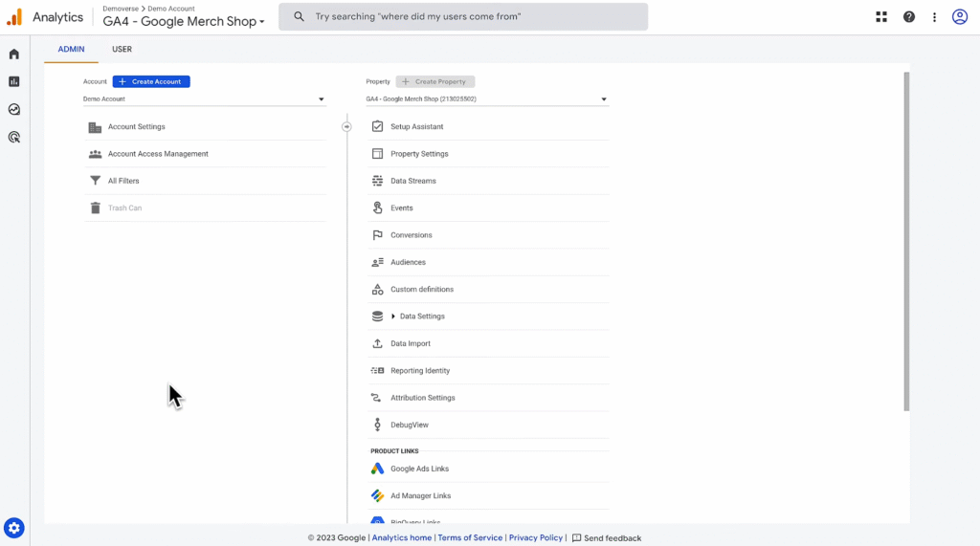Click the Events touch icon
The height and width of the screenshot is (546, 980).
coord(377,208)
